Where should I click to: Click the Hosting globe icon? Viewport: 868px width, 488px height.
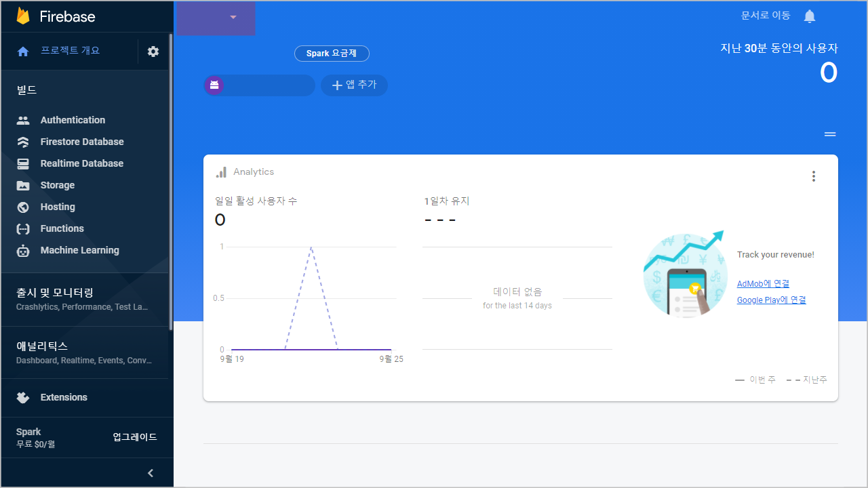[23, 207]
